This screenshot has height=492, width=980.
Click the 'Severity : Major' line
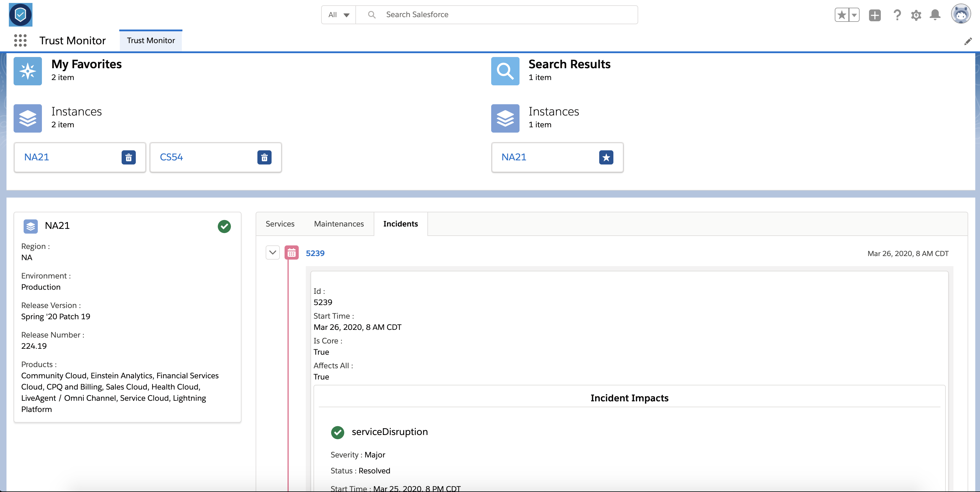pyautogui.click(x=357, y=455)
